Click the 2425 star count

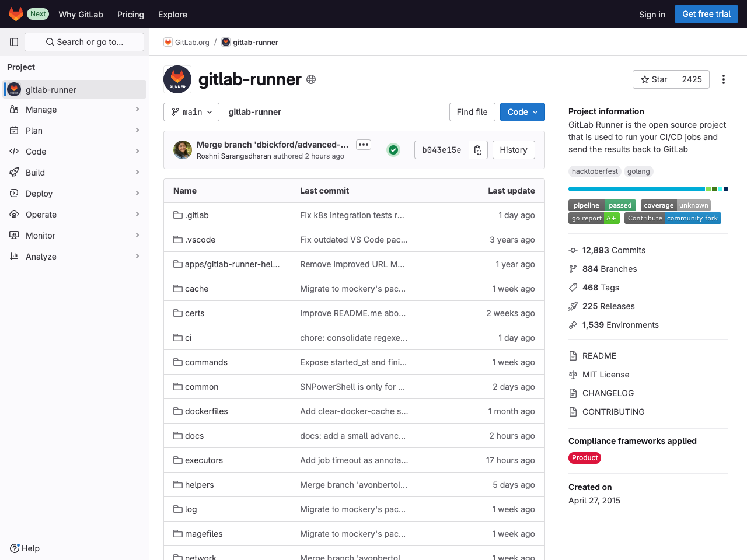point(692,79)
